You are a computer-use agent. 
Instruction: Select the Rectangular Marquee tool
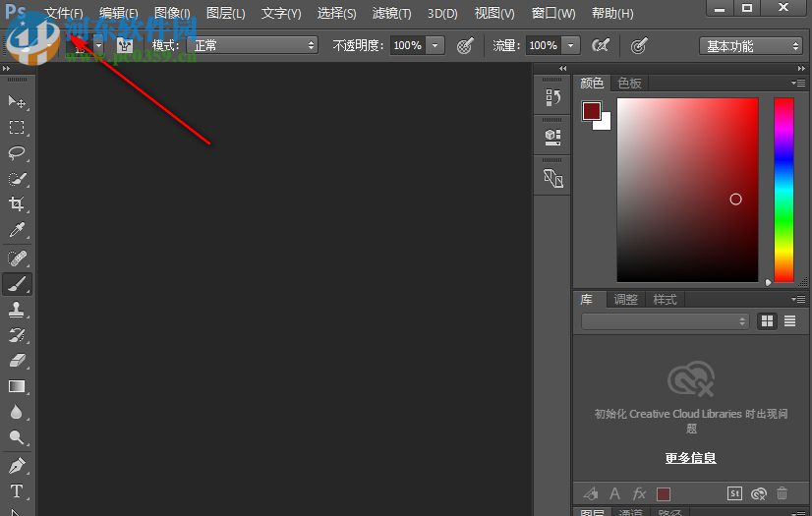coord(17,127)
